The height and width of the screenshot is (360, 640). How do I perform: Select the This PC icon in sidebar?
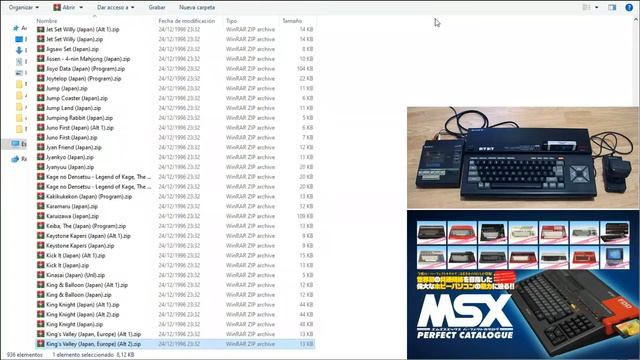click(16, 144)
